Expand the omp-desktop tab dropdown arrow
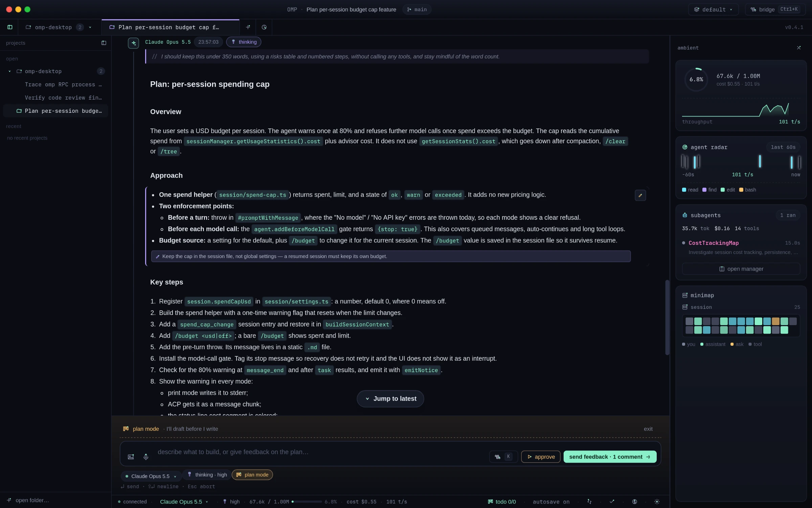Screen dimensions: 812x508 point(90,27)
